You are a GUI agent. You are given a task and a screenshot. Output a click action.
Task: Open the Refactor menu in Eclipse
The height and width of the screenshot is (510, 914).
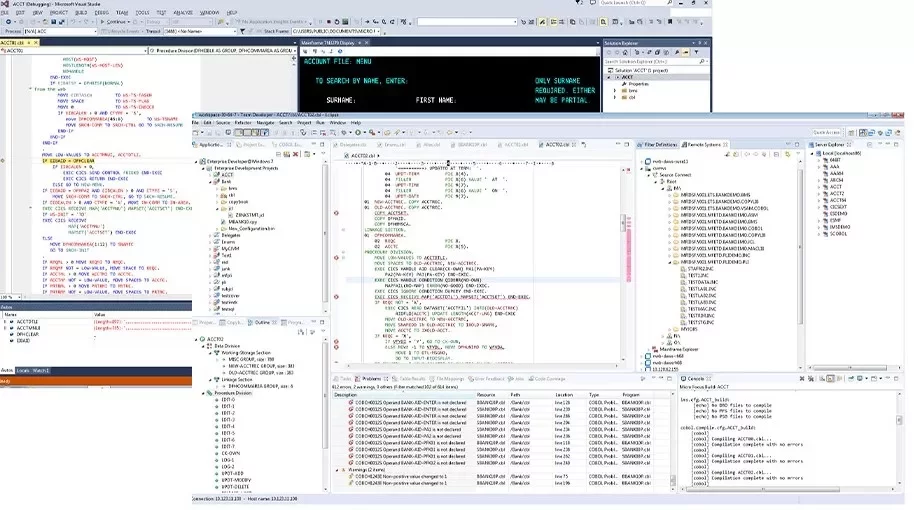point(243,123)
